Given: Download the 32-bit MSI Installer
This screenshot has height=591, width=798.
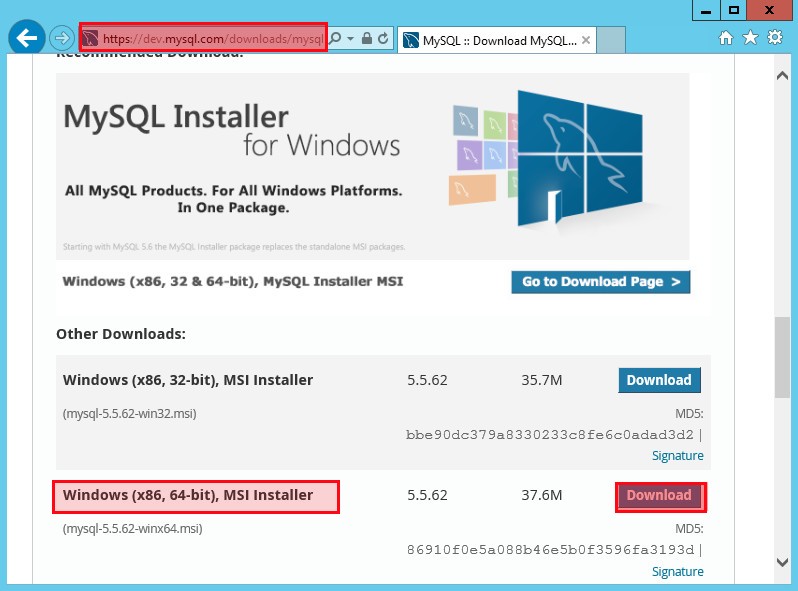Looking at the screenshot, I should tap(659, 380).
